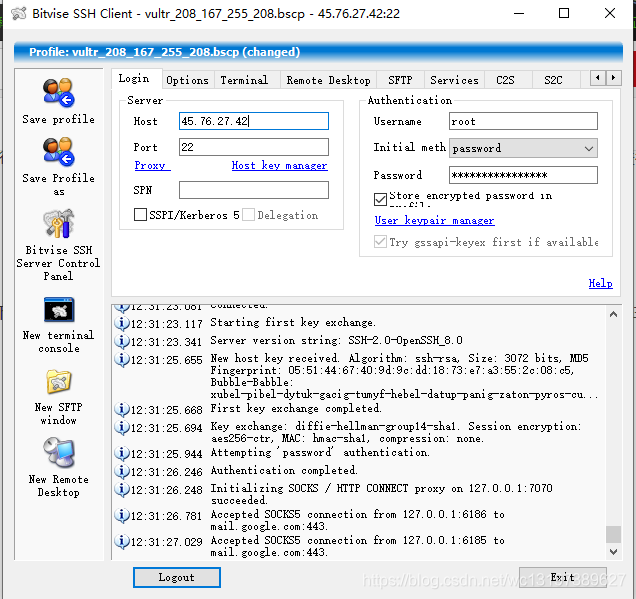Open the Remote Desktop tab
The height and width of the screenshot is (599, 636).
click(328, 80)
